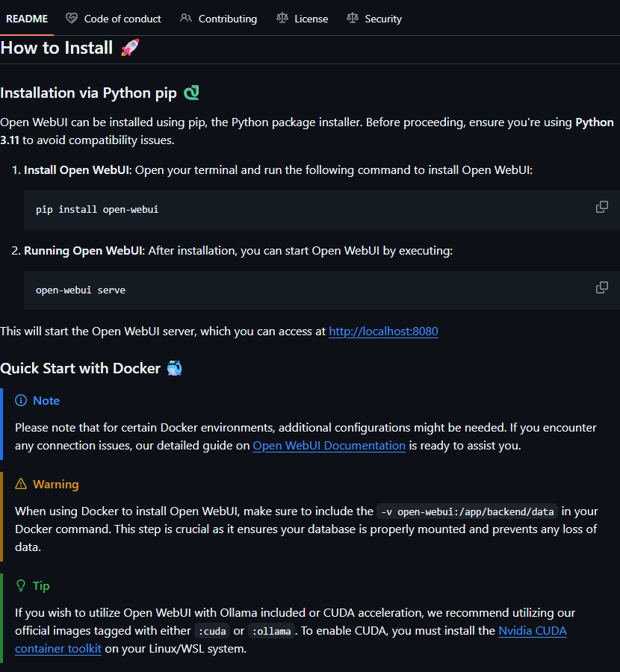Open the Contributing tab
This screenshot has height=672, width=620.
pyautogui.click(x=227, y=19)
